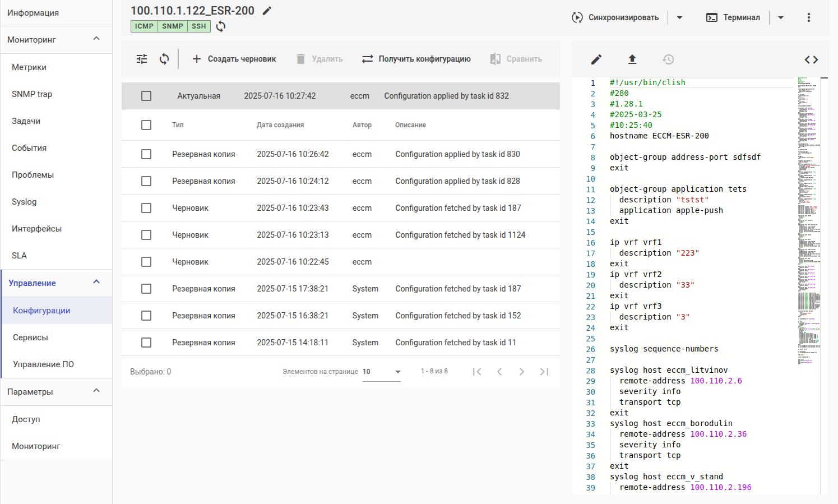Screen dimensions: 838x504
Task: Open the filter settings icon in the toolbar
Action: click(x=142, y=59)
